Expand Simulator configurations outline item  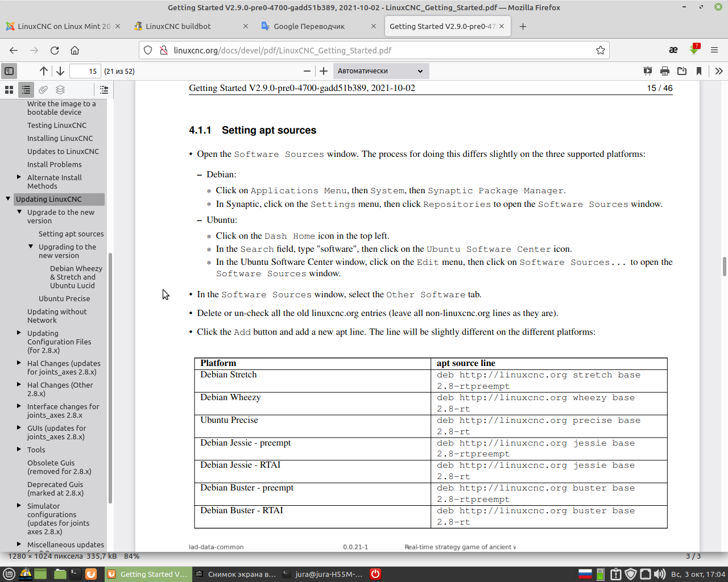tap(19, 506)
